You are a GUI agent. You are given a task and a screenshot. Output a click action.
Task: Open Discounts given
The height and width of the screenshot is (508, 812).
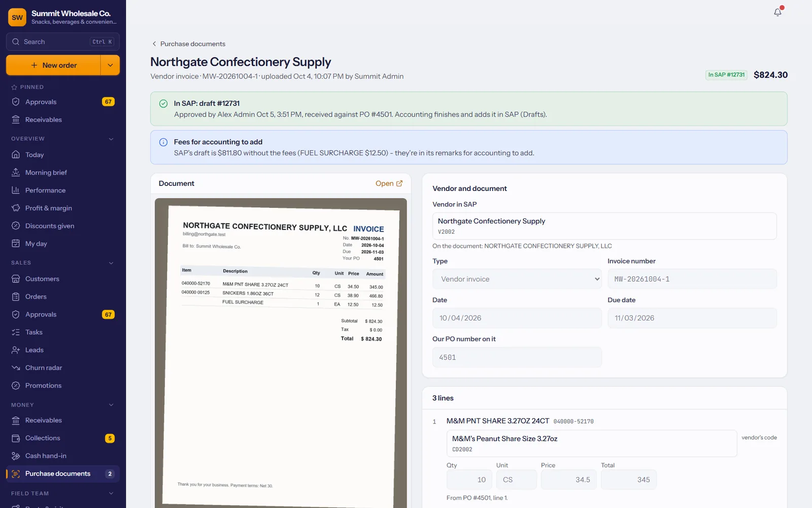(x=63, y=226)
